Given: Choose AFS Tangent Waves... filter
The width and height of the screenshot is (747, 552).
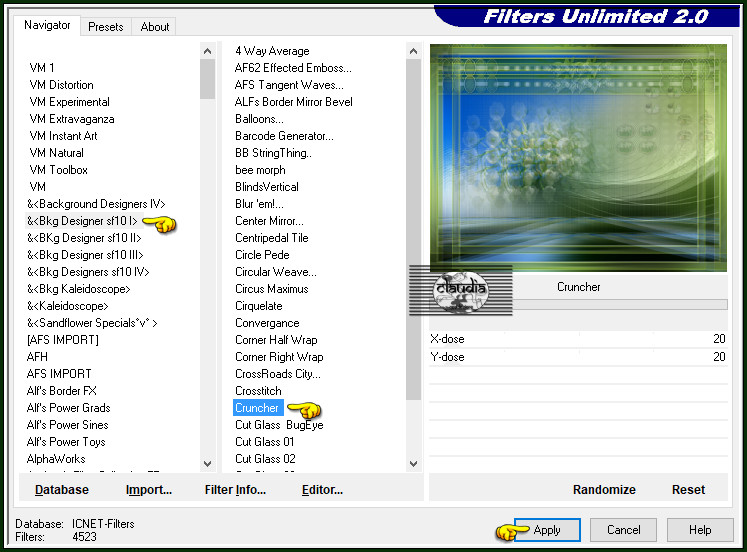Looking at the screenshot, I should tap(289, 85).
